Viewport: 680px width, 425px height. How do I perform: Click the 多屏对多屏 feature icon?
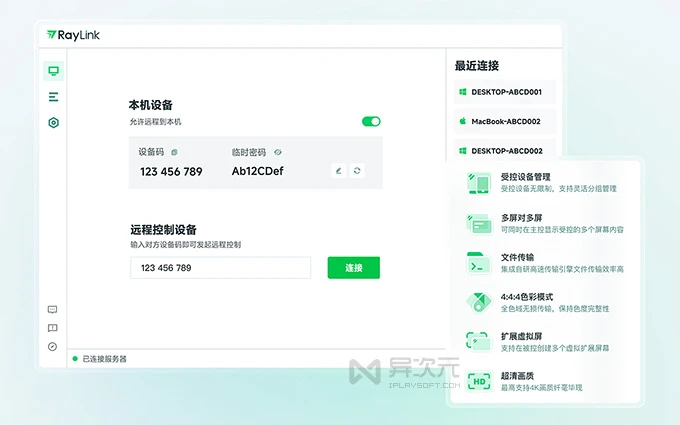479,223
